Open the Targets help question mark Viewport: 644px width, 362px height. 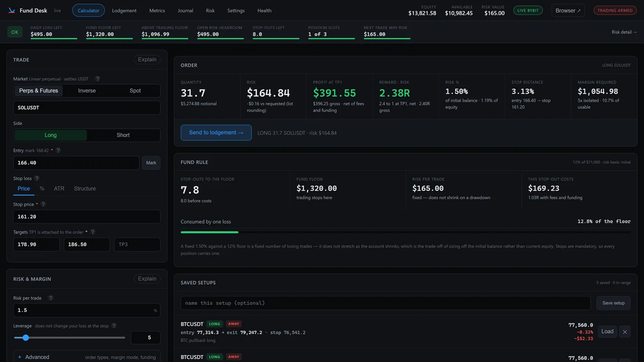coord(93,232)
